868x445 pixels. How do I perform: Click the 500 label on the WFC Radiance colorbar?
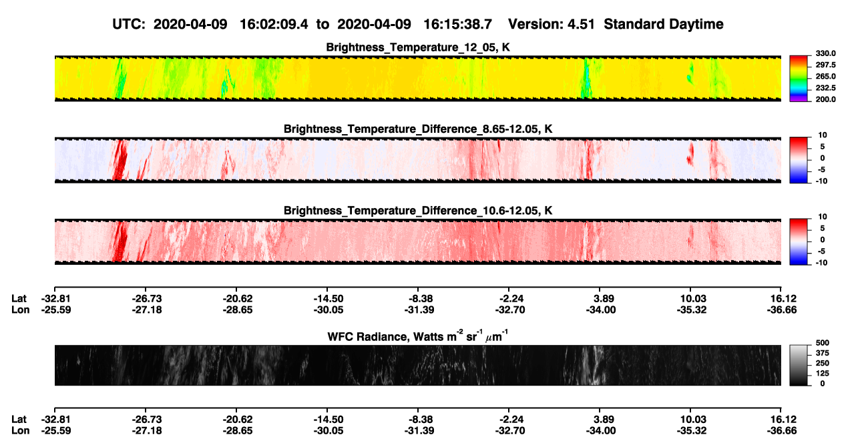(821, 343)
